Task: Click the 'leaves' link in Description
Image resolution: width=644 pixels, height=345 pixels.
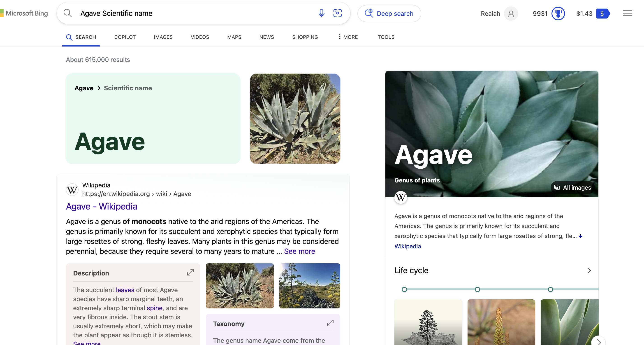Action: click(x=125, y=290)
